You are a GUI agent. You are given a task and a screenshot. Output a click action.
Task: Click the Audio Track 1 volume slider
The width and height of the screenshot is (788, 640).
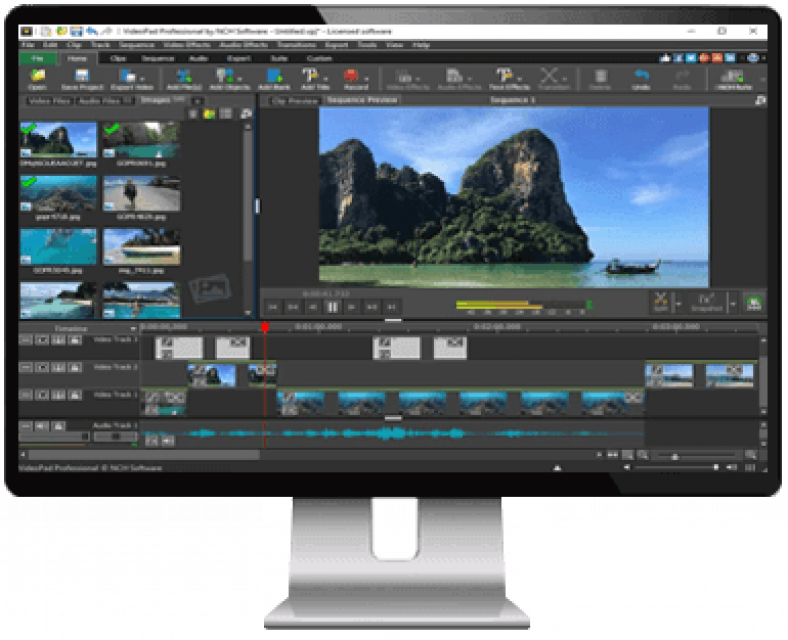click(54, 437)
